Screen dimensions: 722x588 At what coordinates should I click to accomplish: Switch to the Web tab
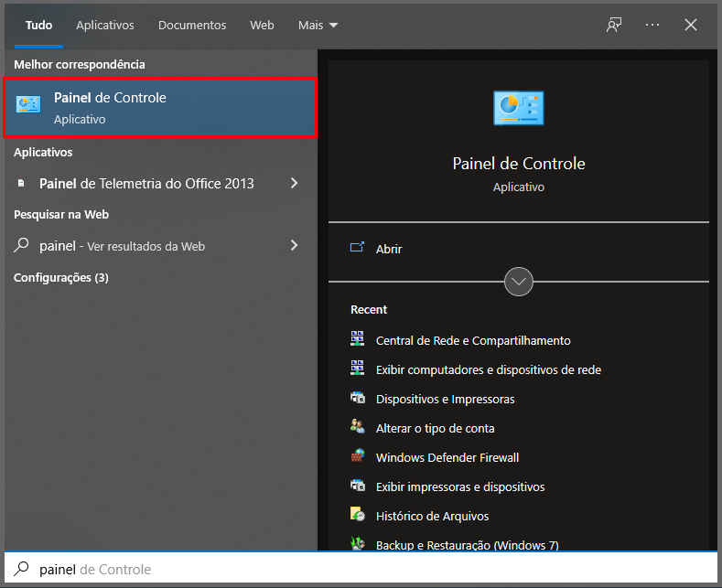tap(262, 26)
